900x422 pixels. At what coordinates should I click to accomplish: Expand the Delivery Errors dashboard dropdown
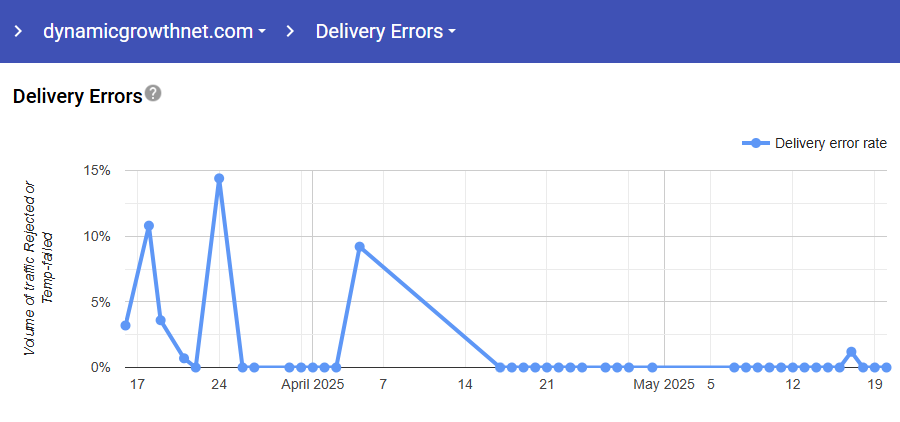(385, 31)
